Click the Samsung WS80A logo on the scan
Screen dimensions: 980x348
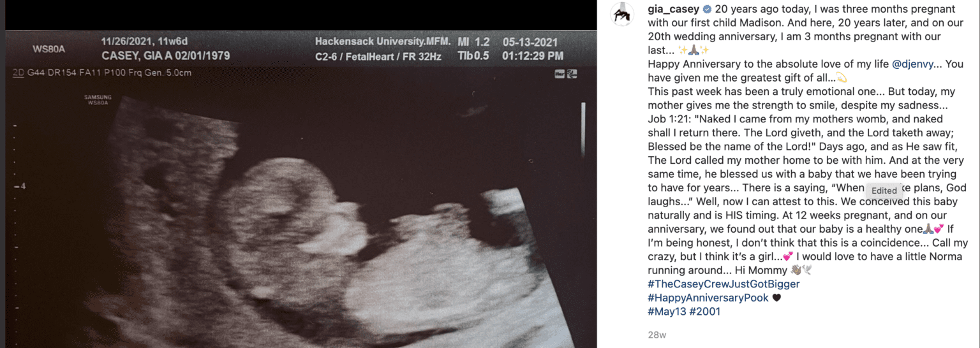tap(98, 99)
